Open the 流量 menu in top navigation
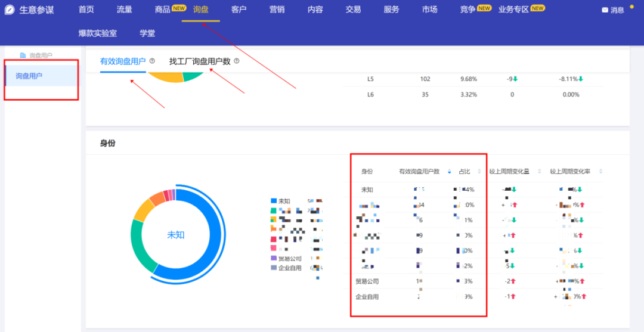The height and width of the screenshot is (332, 644). click(125, 10)
